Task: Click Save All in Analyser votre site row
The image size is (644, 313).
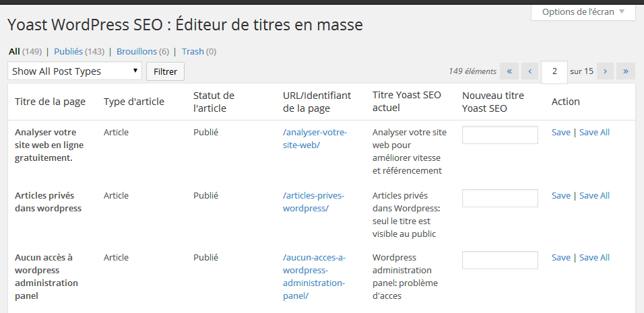Action: point(594,132)
